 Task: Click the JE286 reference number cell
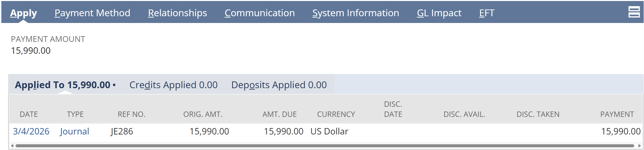122,131
